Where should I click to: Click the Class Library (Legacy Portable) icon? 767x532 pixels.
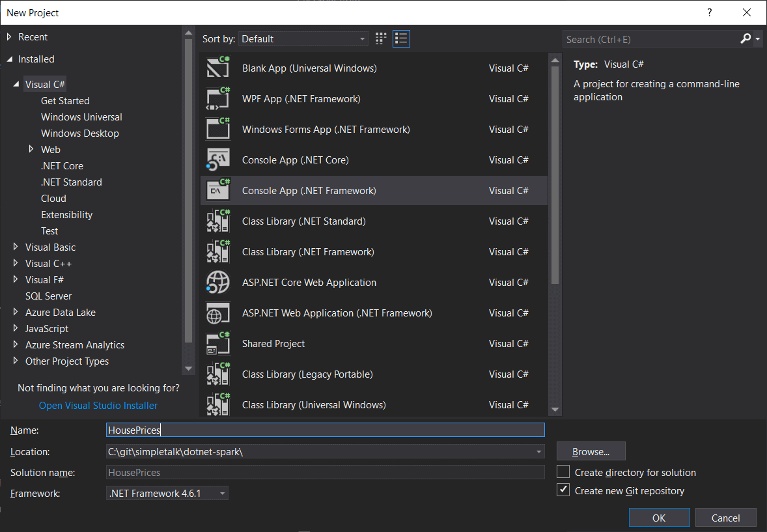tap(217, 374)
